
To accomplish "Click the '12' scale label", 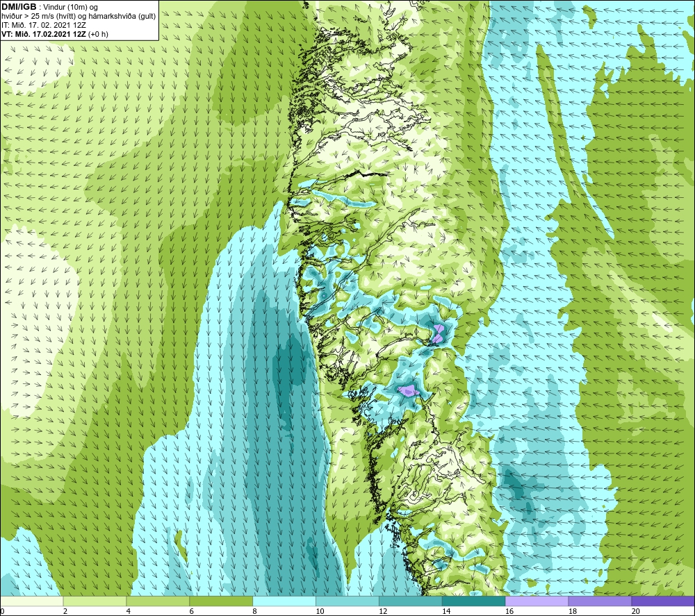I will pyautogui.click(x=383, y=611).
